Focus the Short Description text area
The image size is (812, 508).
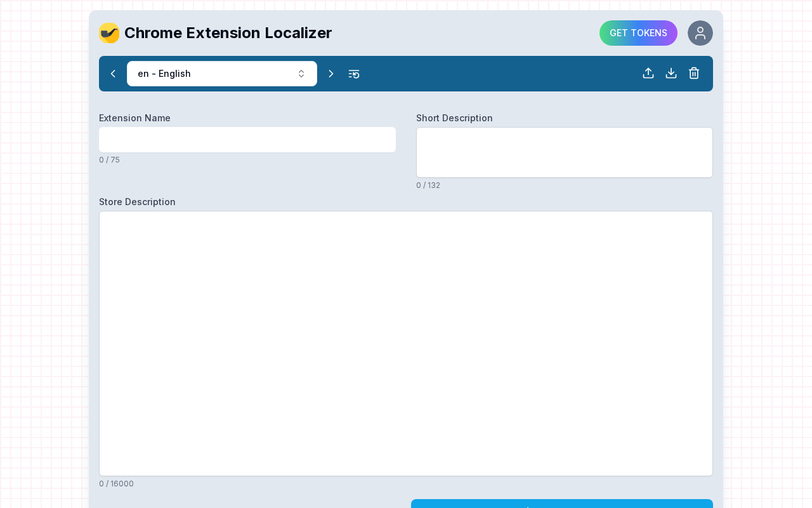point(565,152)
